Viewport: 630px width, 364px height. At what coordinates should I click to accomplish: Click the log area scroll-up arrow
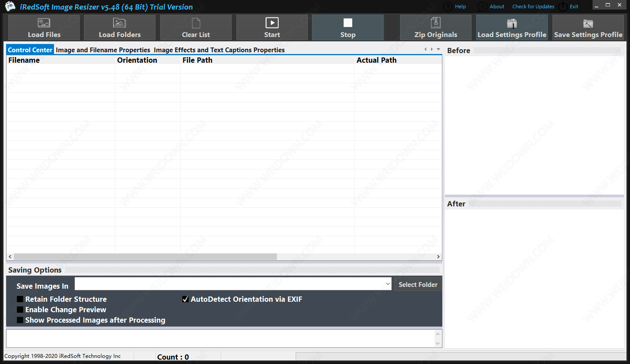[438, 334]
